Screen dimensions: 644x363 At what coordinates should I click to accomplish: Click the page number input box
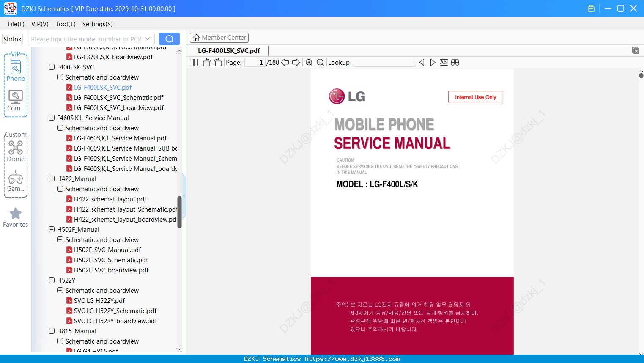[x=255, y=63]
